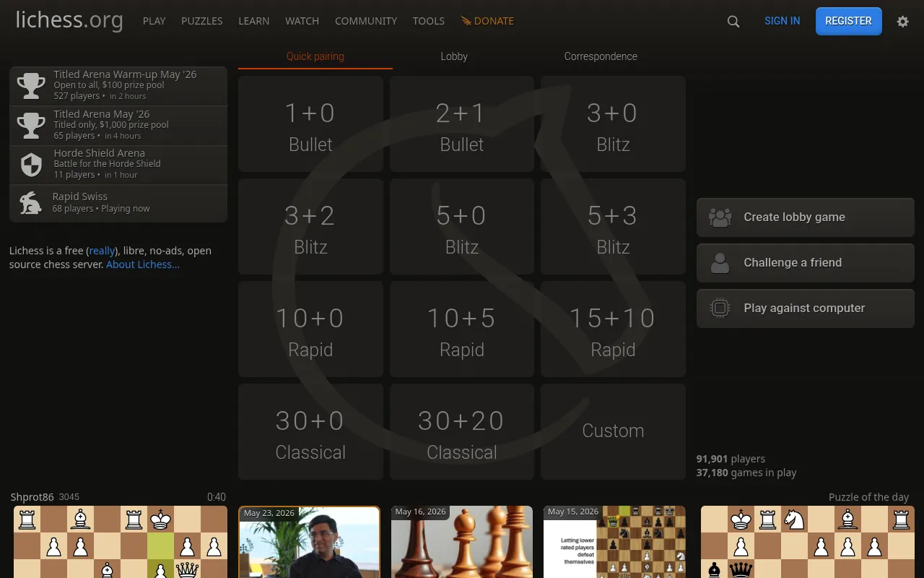Click Create lobby game button
This screenshot has height=578, width=924.
(806, 217)
